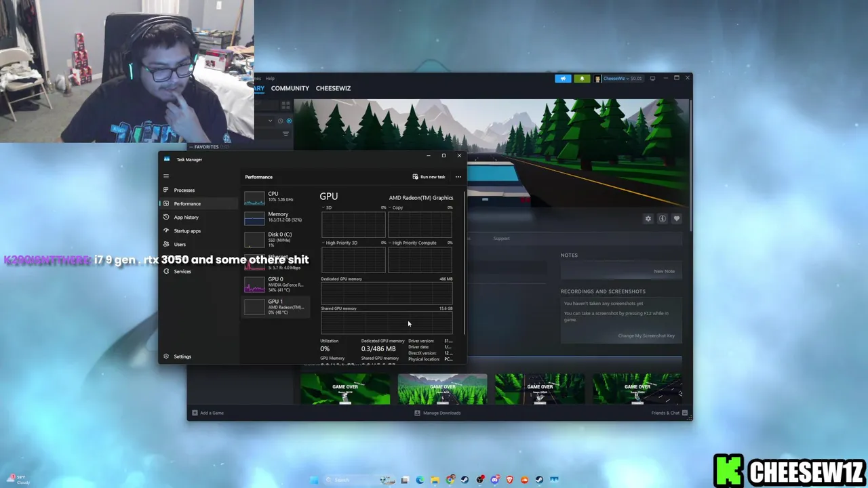Click Steam announcements megaphone button
The width and height of the screenshot is (868, 488).
(x=563, y=79)
